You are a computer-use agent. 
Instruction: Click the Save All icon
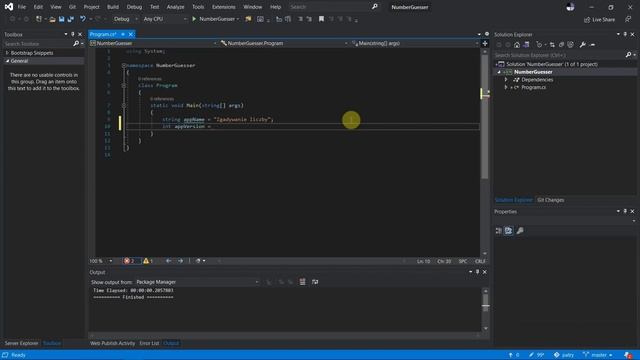[x=71, y=19]
